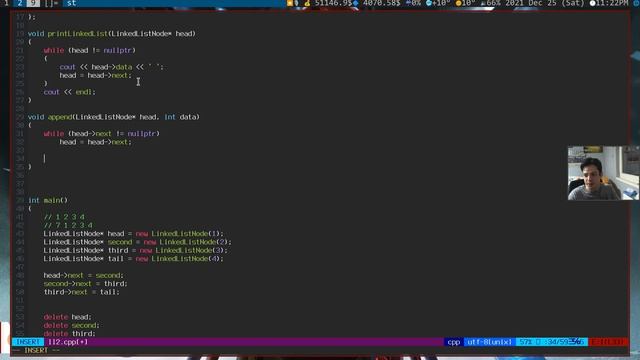Click the Ethereum price 4070.58$ indicator
Image resolution: width=640 pixels, height=360 pixels.
(x=377, y=3)
